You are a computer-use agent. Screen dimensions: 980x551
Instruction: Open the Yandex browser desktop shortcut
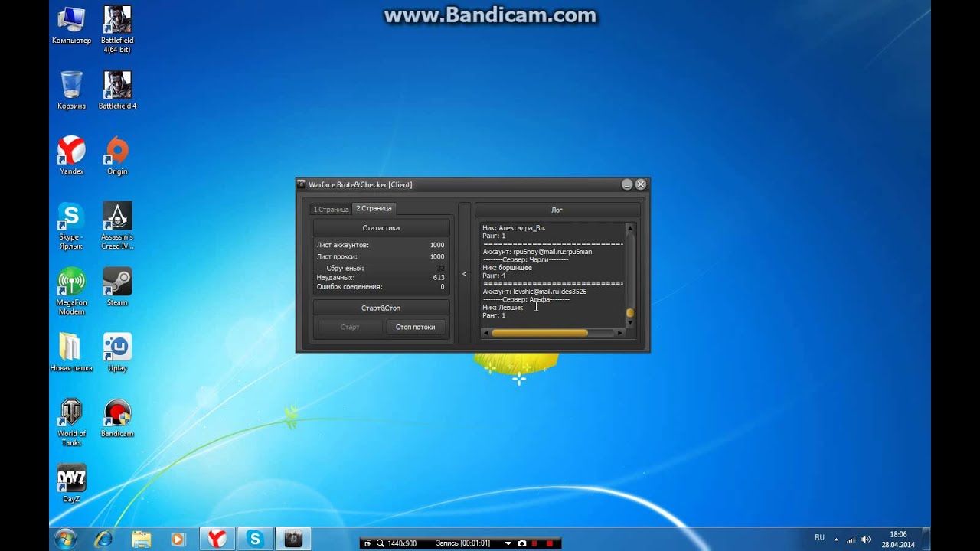[x=71, y=155]
